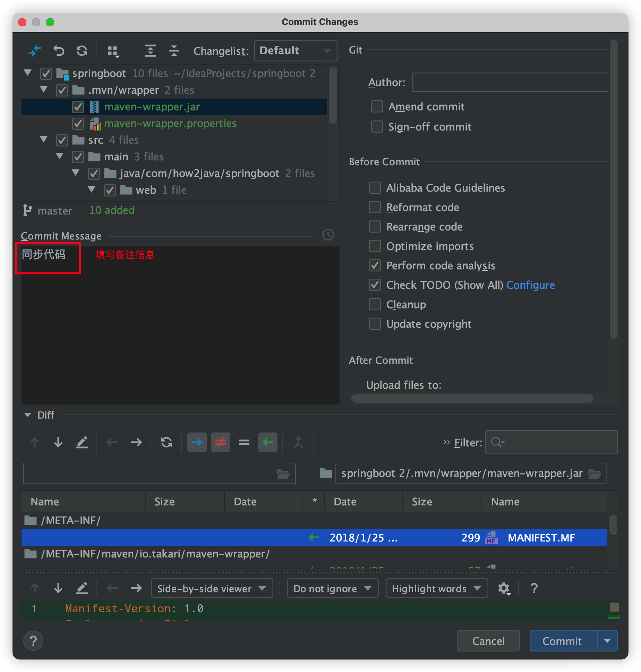Image resolution: width=641 pixels, height=672 pixels.
Task: Open the Configure TODO link
Action: click(531, 285)
